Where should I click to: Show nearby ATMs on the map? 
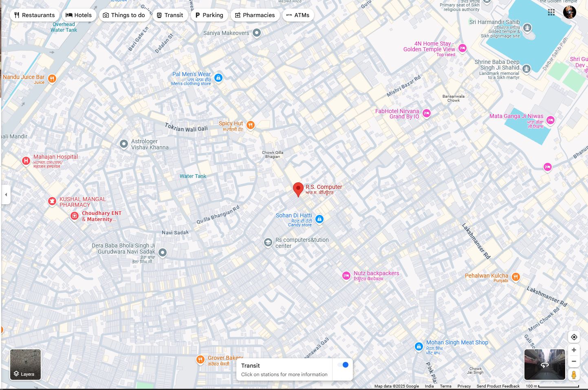tap(298, 15)
